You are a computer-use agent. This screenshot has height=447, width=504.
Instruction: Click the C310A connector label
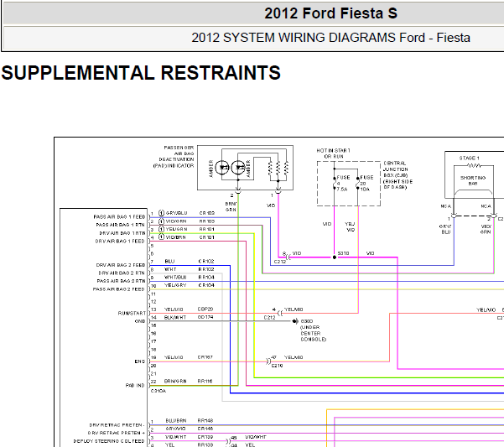158,391
